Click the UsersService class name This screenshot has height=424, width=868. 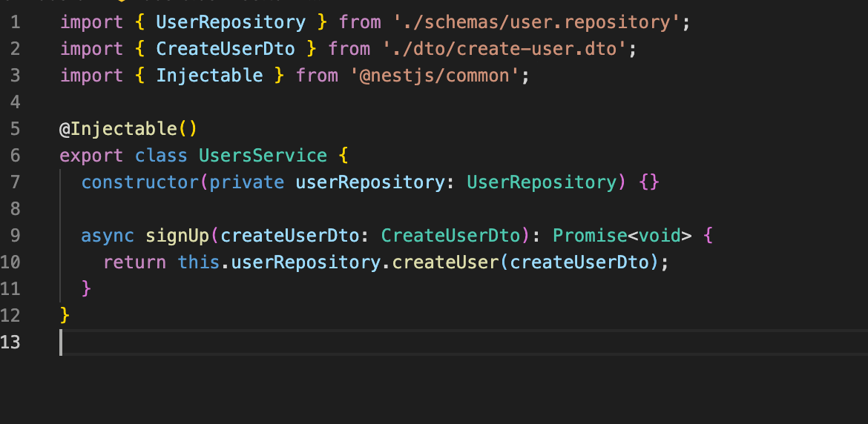(x=263, y=156)
